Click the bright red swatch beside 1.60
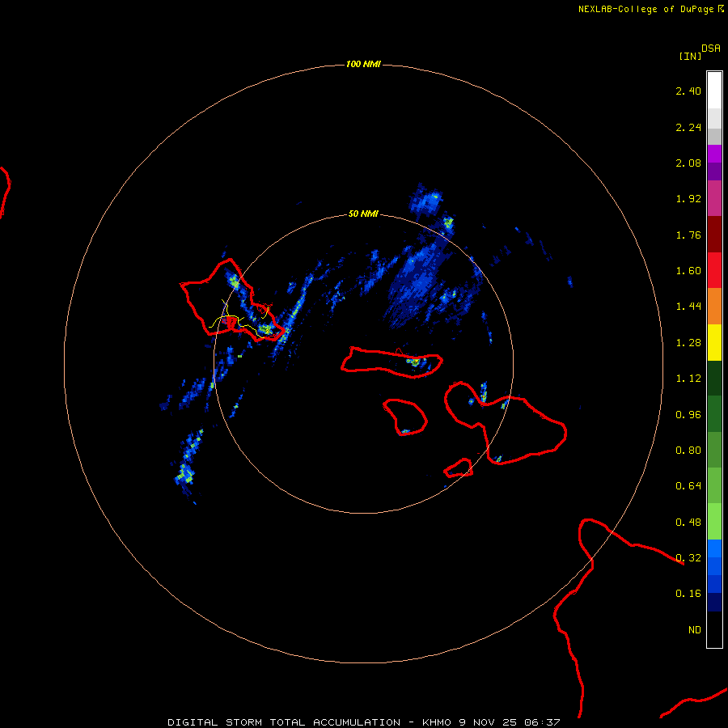Viewport: 728px width, 728px height. pyautogui.click(x=714, y=271)
